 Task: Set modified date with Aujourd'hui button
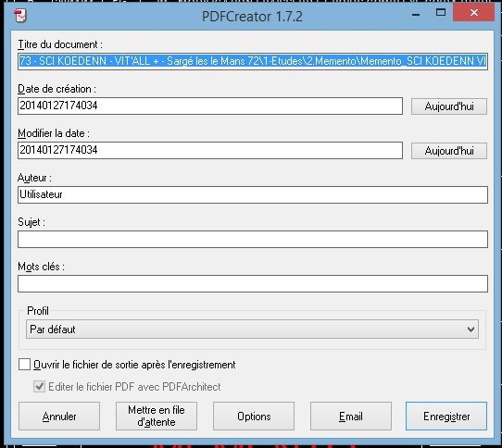449,151
